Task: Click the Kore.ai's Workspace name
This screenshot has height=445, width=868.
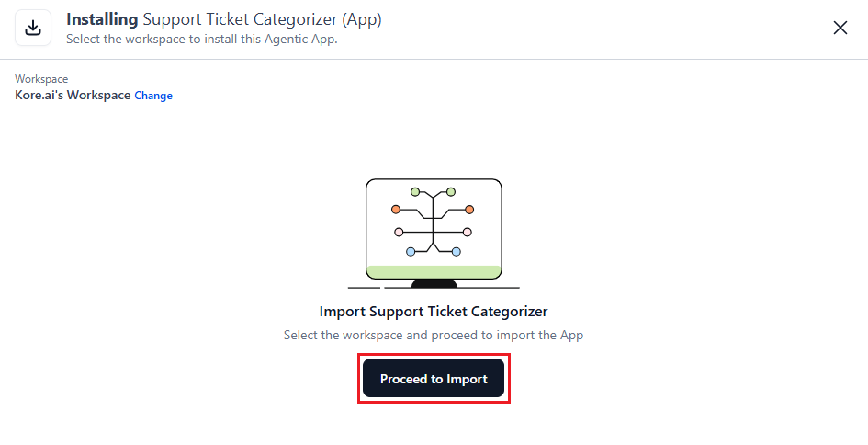Action: pyautogui.click(x=73, y=95)
